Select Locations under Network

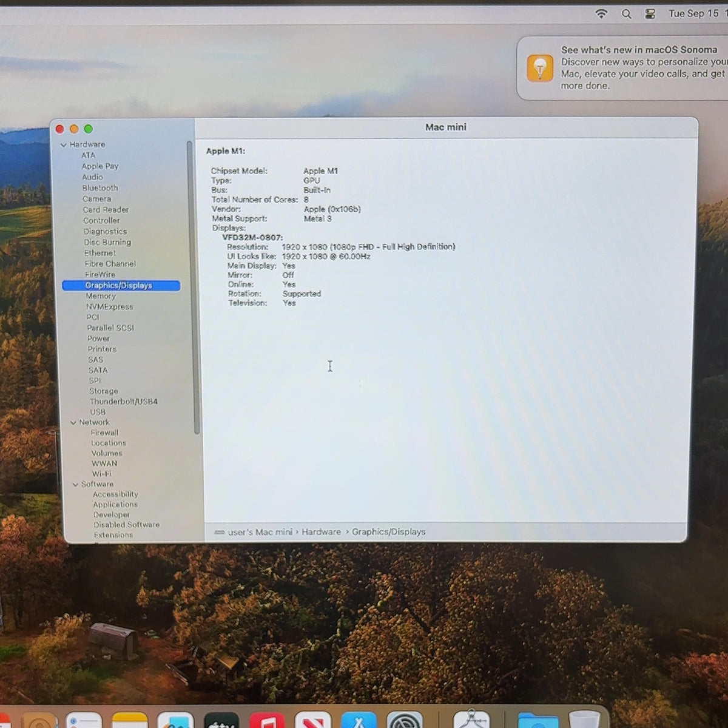click(109, 443)
